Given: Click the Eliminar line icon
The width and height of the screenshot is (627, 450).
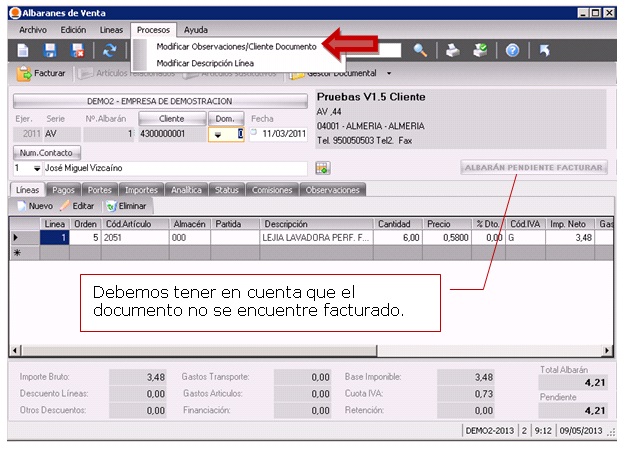Looking at the screenshot, I should point(127,205).
